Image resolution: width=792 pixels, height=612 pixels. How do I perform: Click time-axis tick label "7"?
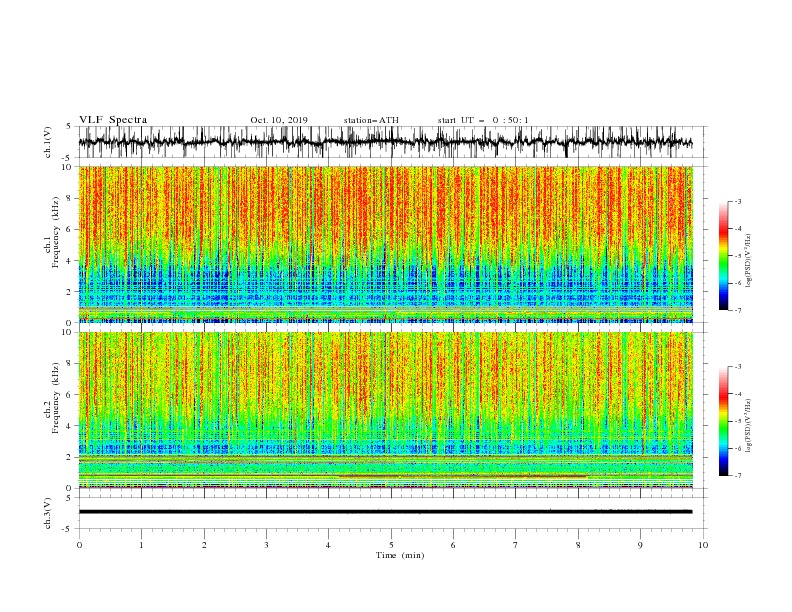516,545
